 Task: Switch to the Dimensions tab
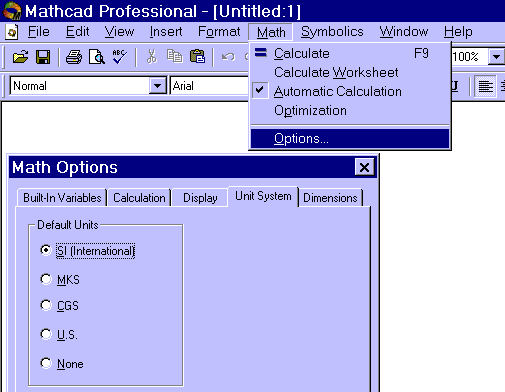point(330,198)
